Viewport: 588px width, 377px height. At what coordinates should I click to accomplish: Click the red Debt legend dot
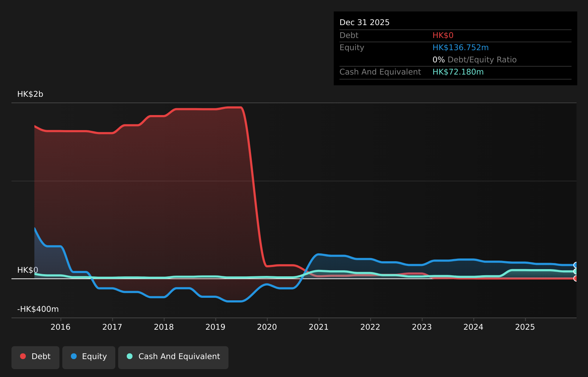(23, 356)
